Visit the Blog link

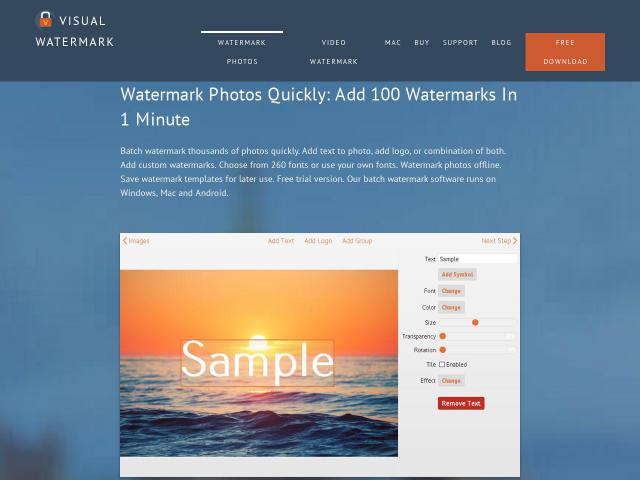coord(501,42)
